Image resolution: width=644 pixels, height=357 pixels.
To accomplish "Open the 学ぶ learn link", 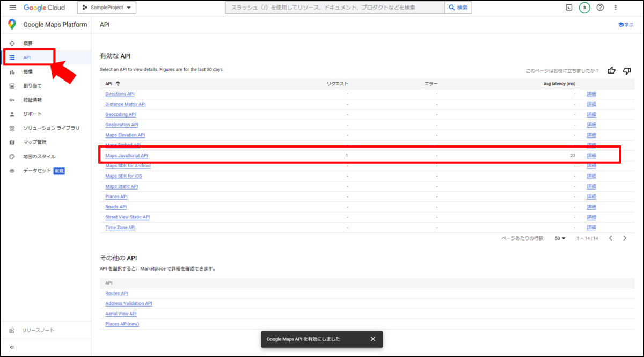I will pyautogui.click(x=626, y=25).
